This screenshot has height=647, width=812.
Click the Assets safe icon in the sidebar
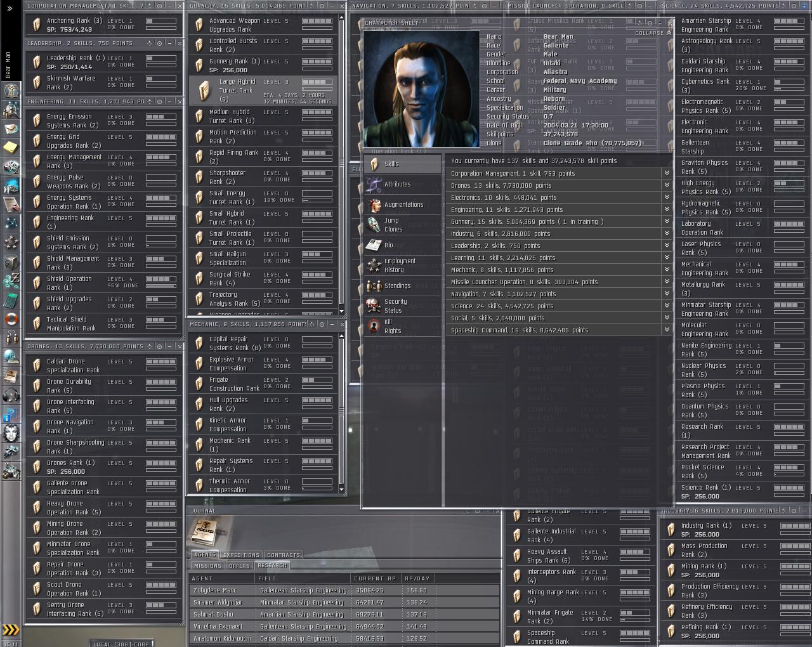click(11, 262)
